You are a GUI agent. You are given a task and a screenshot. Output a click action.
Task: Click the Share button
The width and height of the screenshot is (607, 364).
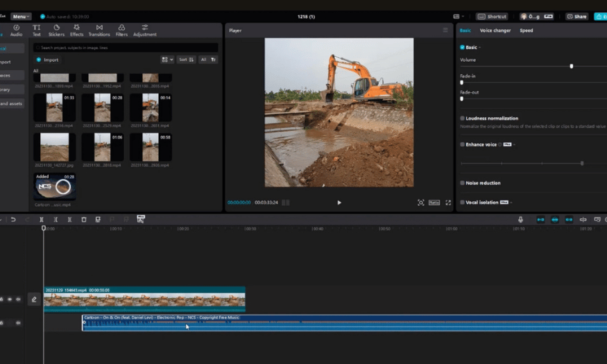tap(576, 17)
